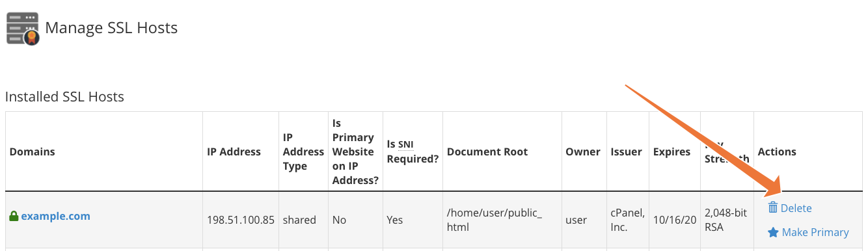Select the 198.51.100.85 IP address cell
This screenshot has height=251, width=868.
click(241, 220)
